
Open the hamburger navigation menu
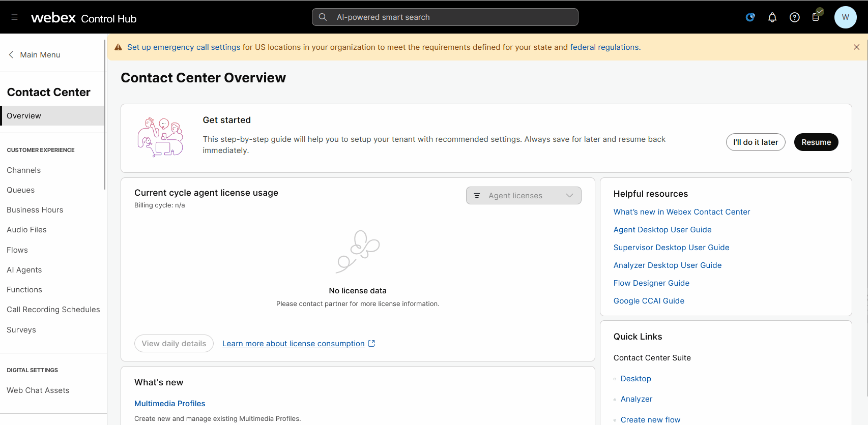tap(14, 17)
